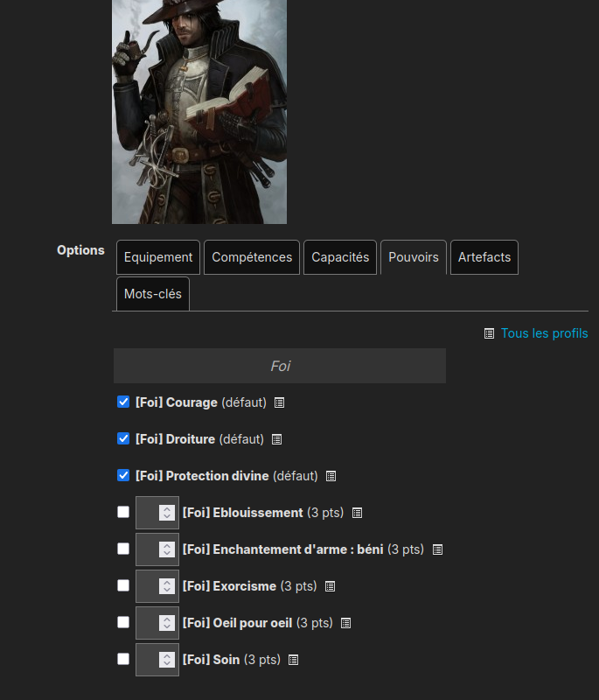
Task: Click the [Foi] Courage label
Action: pos(176,402)
